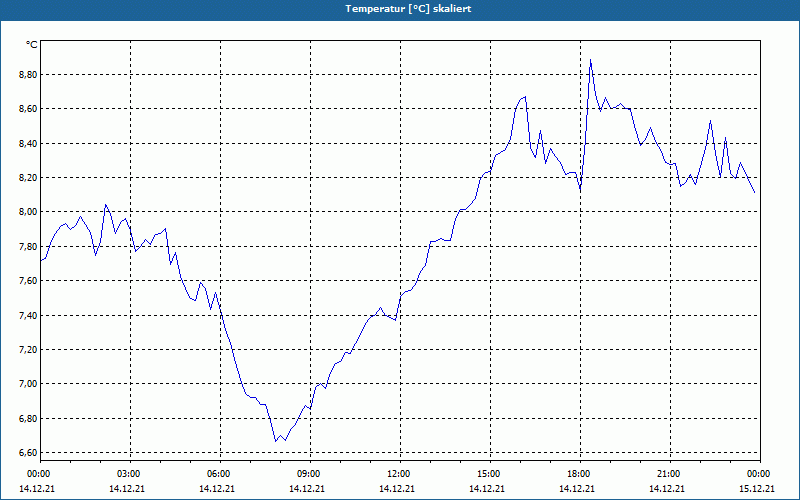Click the 8,80 y-axis label
The image size is (800, 500).
pos(29,74)
